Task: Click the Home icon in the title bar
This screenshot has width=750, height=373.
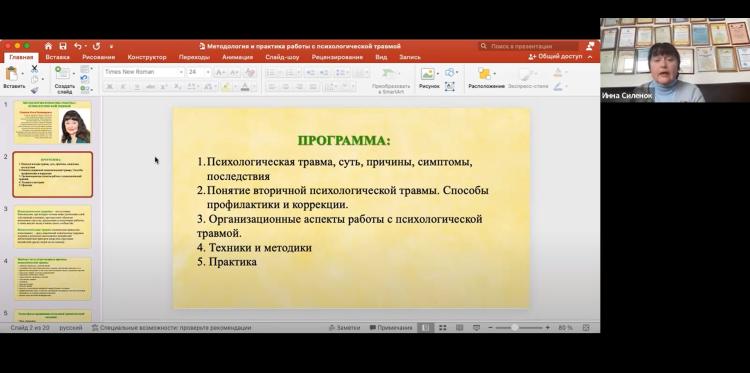Action: click(x=48, y=46)
